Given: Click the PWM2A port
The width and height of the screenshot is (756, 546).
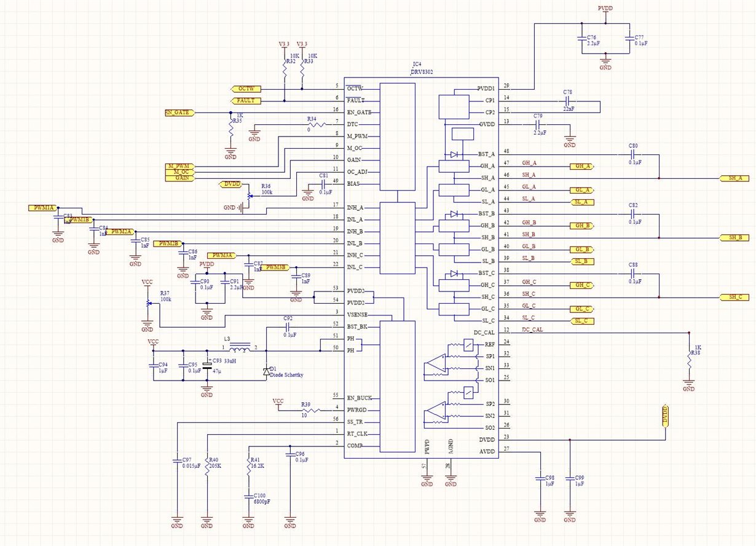Looking at the screenshot, I should tap(122, 232).
